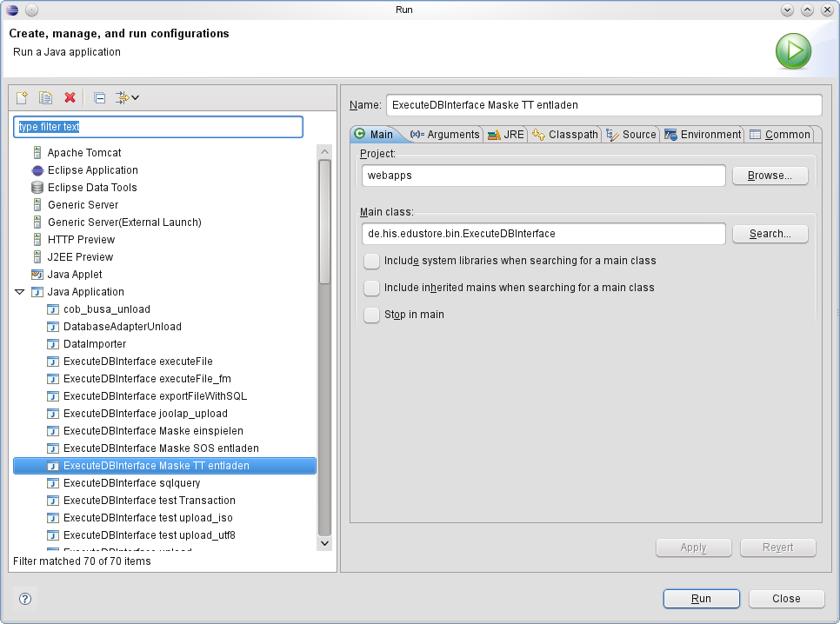Switch to the Source tab

631,135
